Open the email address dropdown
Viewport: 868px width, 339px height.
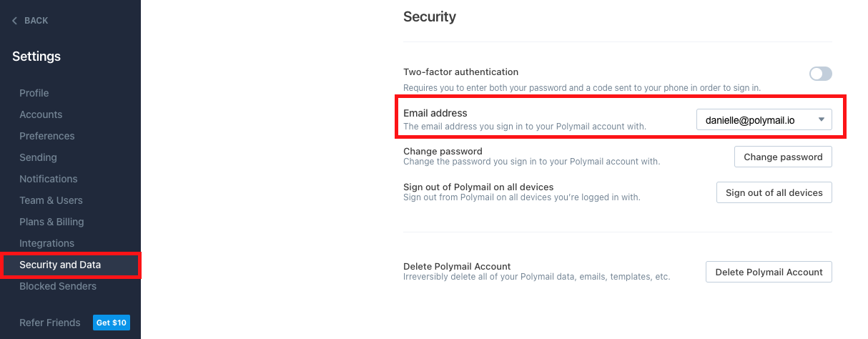(x=764, y=120)
